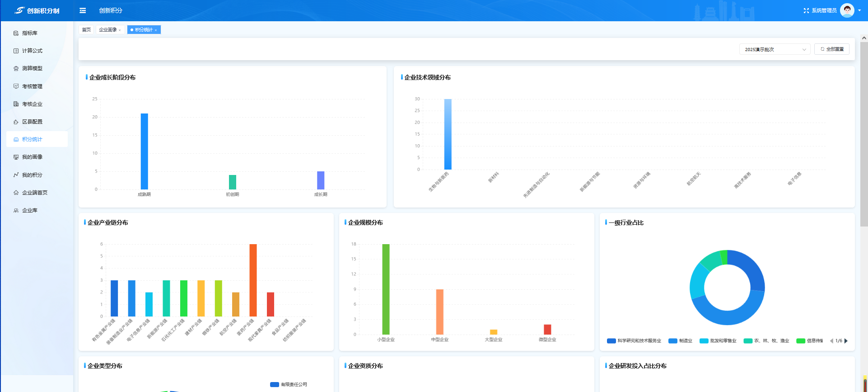Screen dimensions: 868x392
Task: Click the 全部重置 button
Action: (x=832, y=49)
